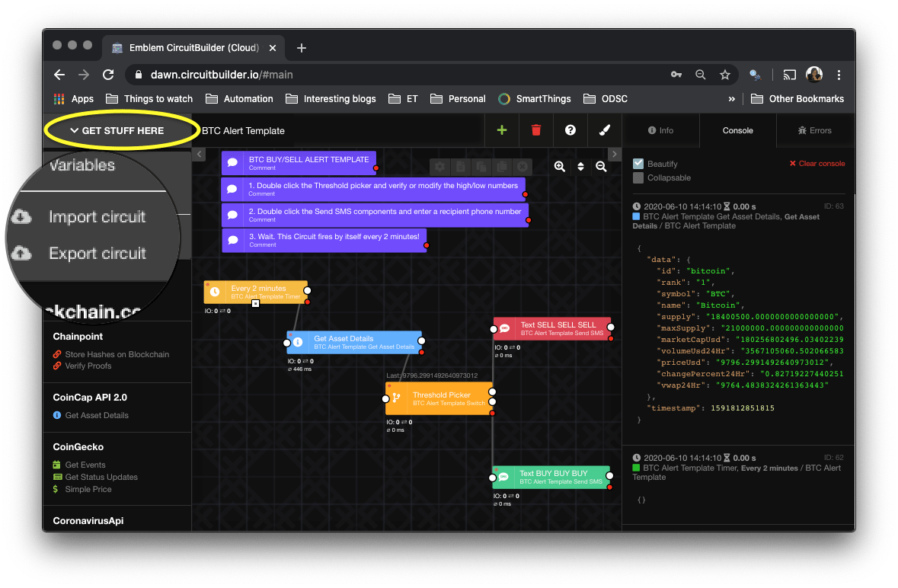Image resolution: width=898 pixels, height=588 pixels.
Task: Click Get Asset Details under CoinCap API 2.0
Action: pos(91,416)
